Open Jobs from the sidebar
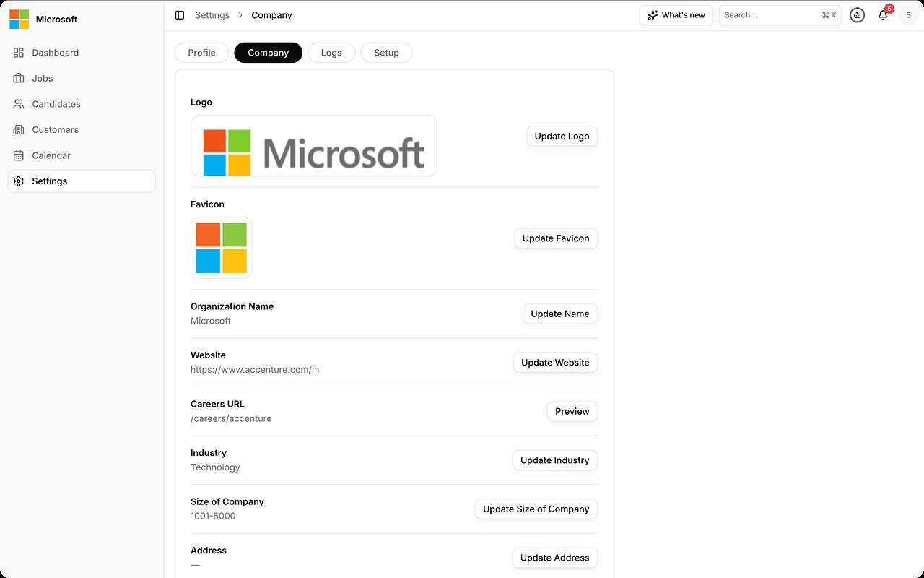 (82, 78)
